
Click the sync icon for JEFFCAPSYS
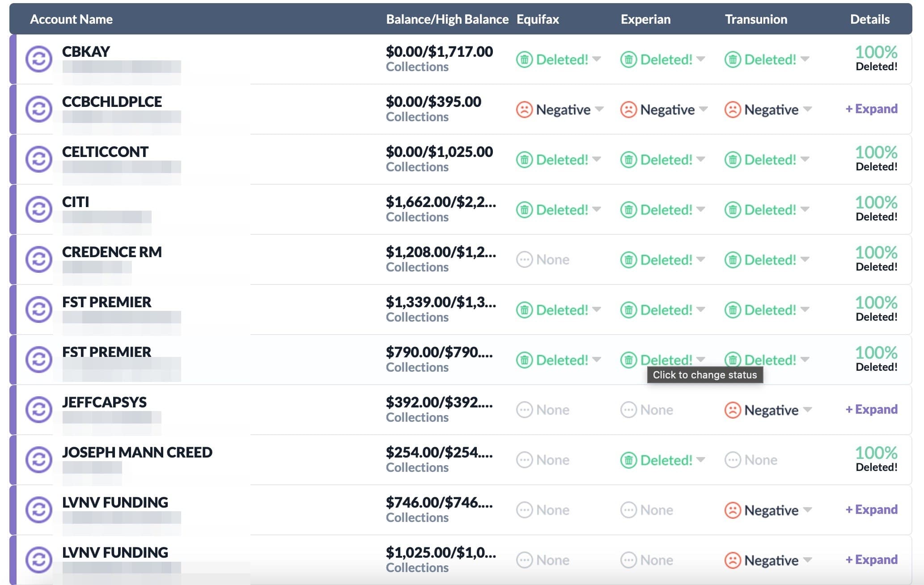[39, 410]
